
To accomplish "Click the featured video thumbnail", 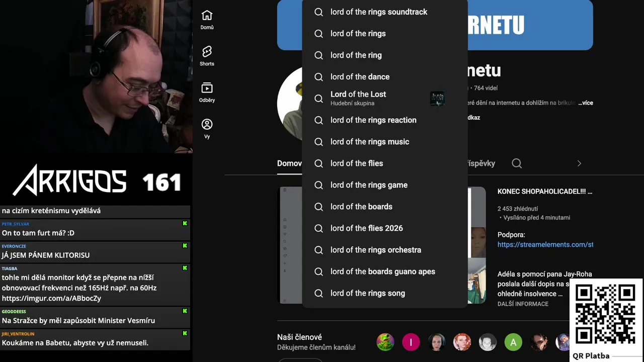I will point(477,245).
